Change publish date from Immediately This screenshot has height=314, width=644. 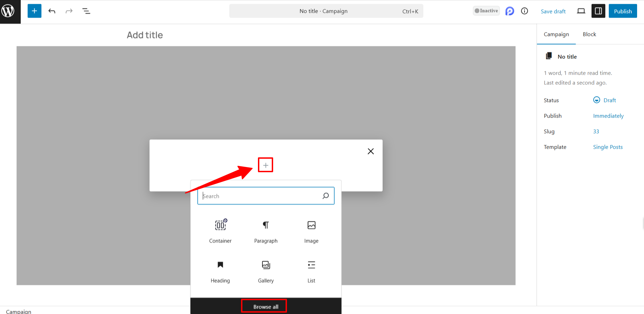point(608,116)
